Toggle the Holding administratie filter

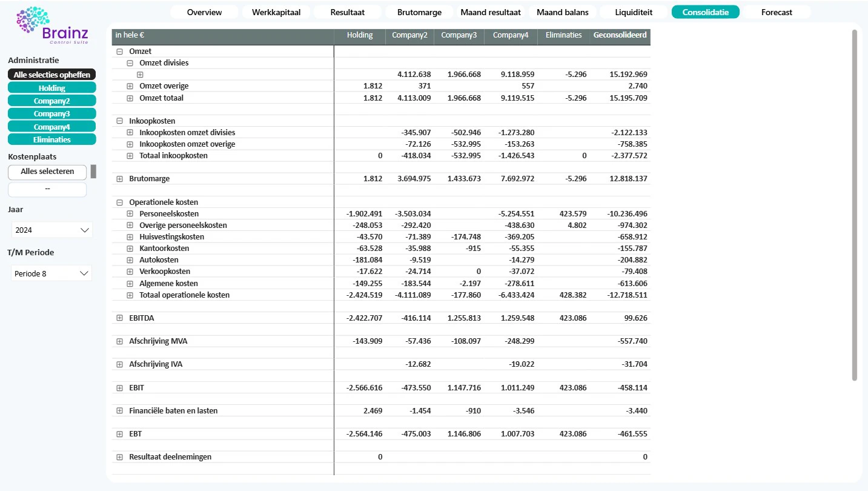click(52, 88)
